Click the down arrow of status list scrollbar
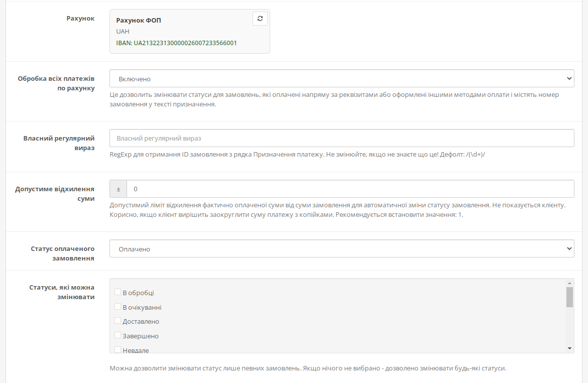This screenshot has height=383, width=588. click(569, 348)
